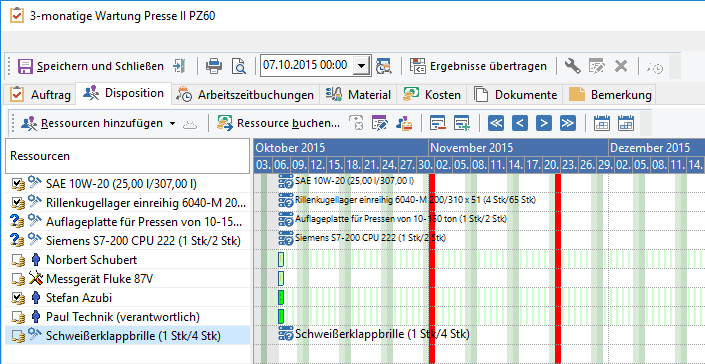705x364 pixels.
Task: Click Ressourcen hinzufügen button
Action: tap(92, 123)
